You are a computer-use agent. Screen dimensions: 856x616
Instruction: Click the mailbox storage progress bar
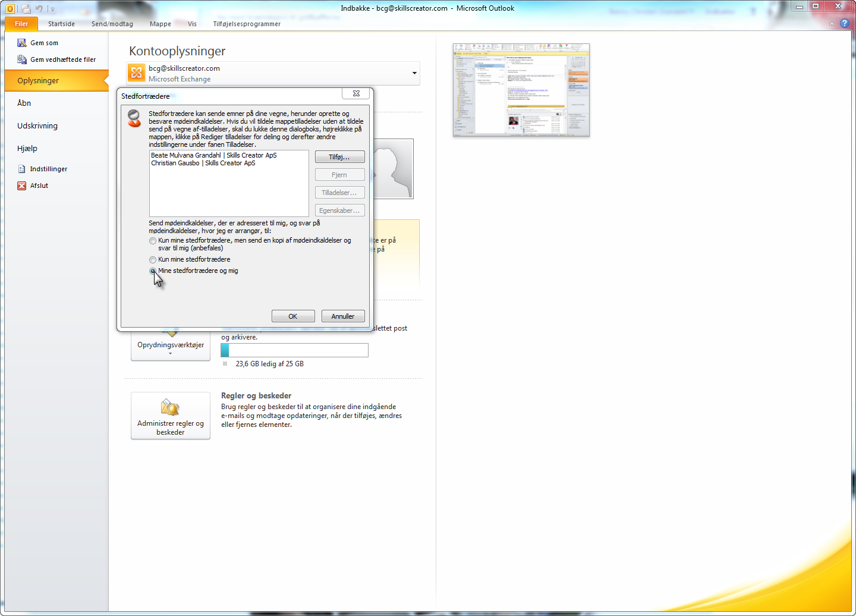tap(294, 350)
